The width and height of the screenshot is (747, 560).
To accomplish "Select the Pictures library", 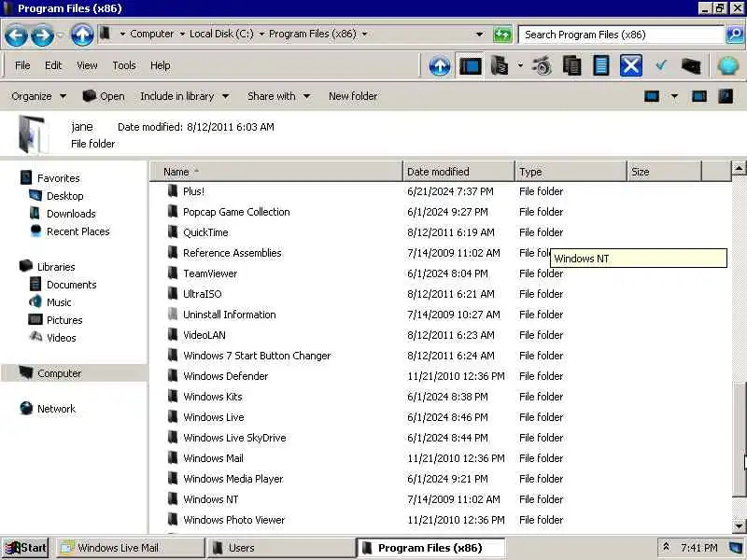I will 64,320.
